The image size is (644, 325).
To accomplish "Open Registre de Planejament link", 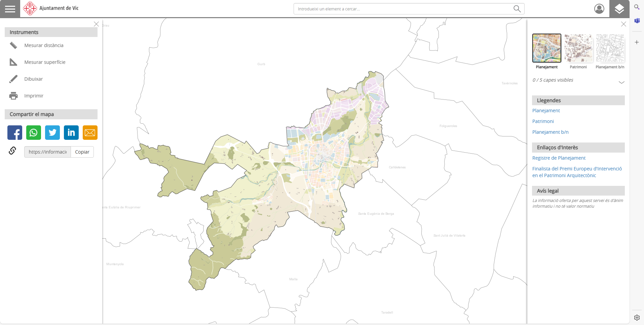I will 559,158.
